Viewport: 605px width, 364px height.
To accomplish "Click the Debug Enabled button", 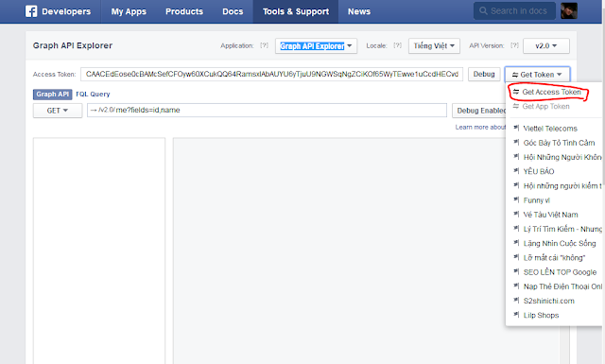I will [479, 111].
